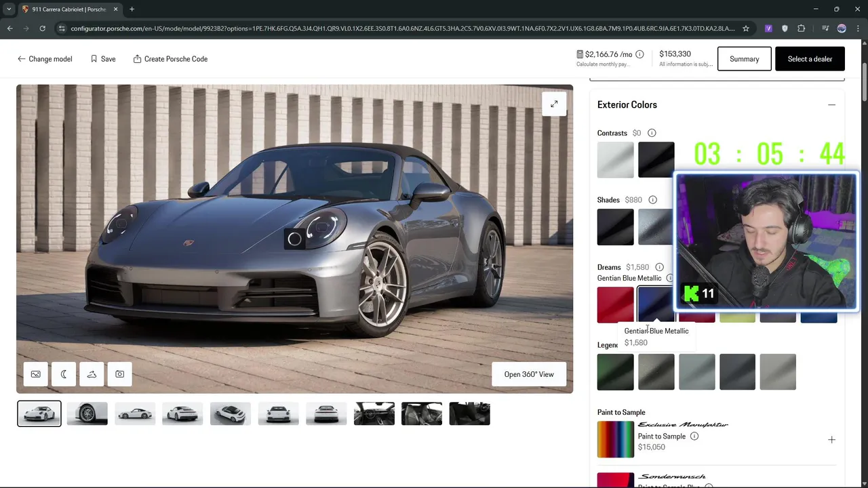Select the front seats interior thumbnail
The width and height of the screenshot is (868, 488).
coord(422,414)
